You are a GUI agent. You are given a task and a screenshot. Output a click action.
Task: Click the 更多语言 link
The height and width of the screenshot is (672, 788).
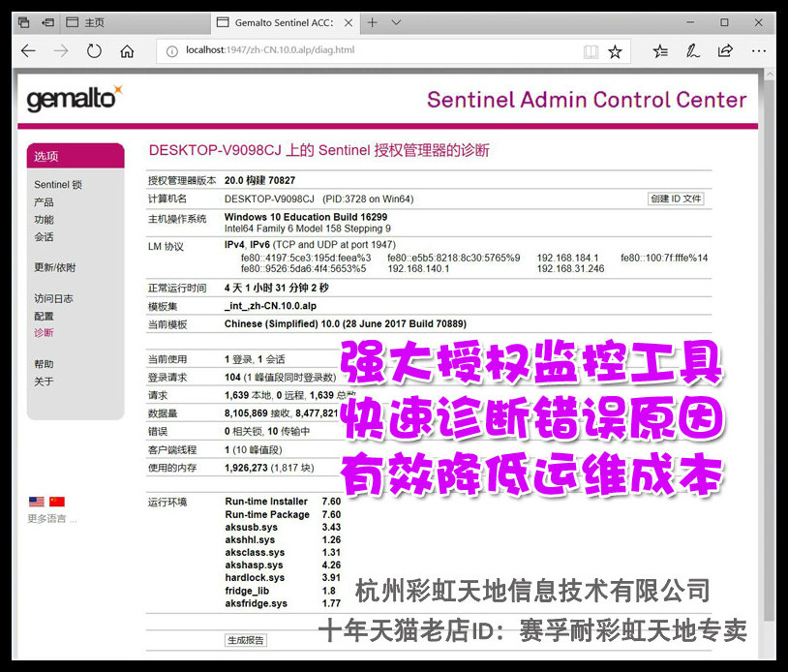tap(51, 519)
